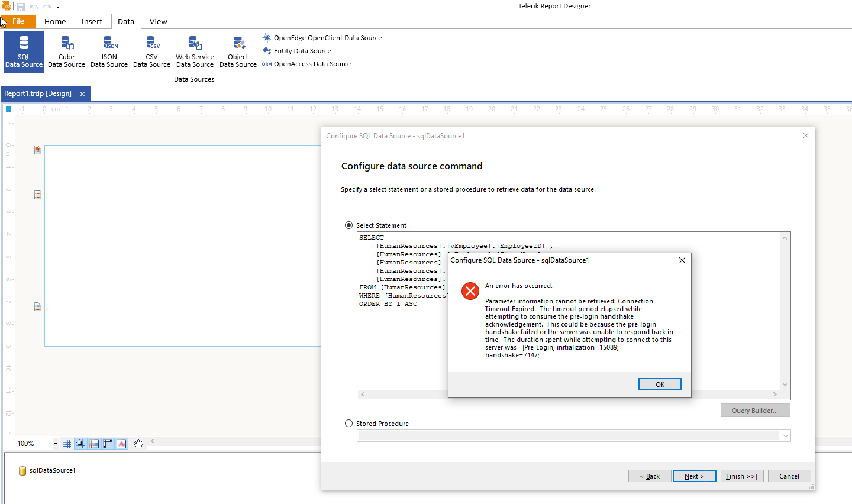Add a Web Service Data Source
This screenshot has width=852, height=504.
click(195, 51)
